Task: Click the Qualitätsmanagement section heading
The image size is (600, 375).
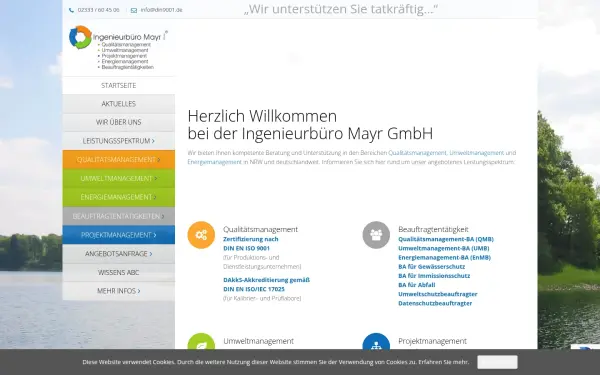Action: 260,229
